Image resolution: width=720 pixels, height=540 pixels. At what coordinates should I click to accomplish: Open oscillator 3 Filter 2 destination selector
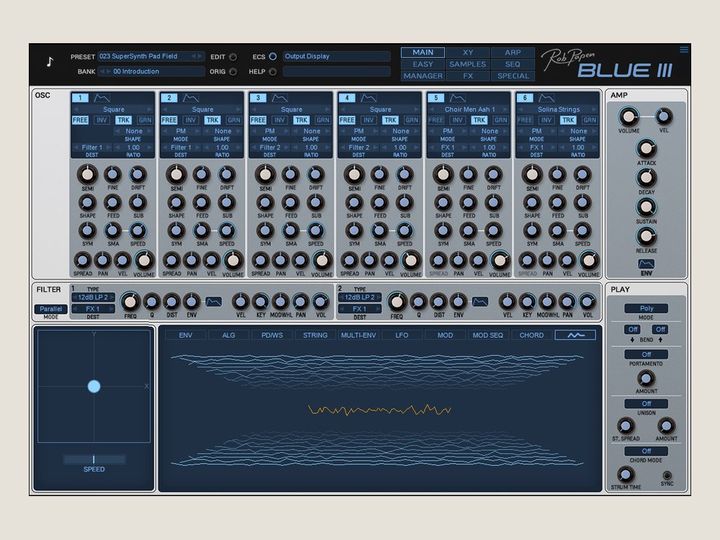coord(270,147)
